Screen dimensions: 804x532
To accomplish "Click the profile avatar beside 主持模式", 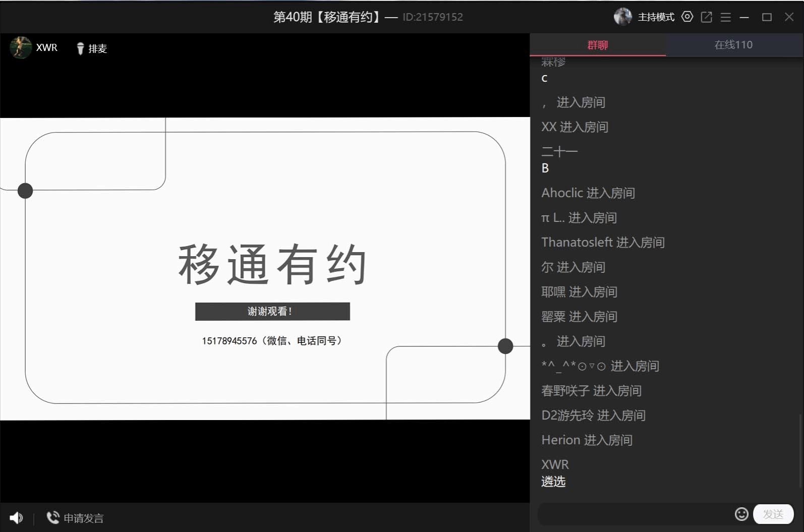I will [622, 17].
